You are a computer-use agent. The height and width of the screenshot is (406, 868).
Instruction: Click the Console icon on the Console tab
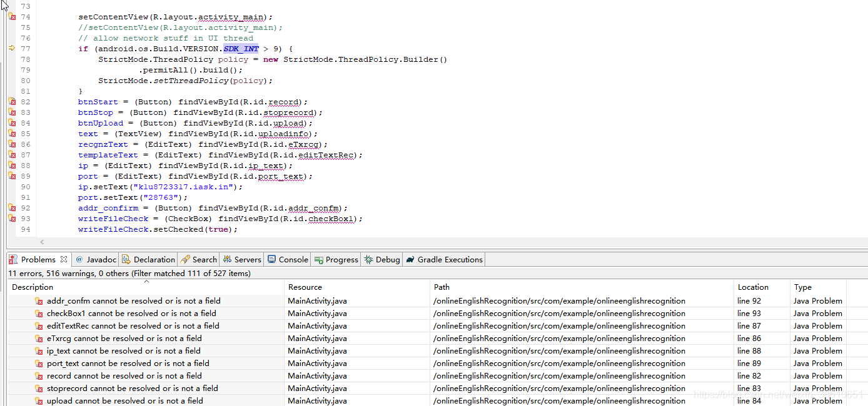(271, 259)
